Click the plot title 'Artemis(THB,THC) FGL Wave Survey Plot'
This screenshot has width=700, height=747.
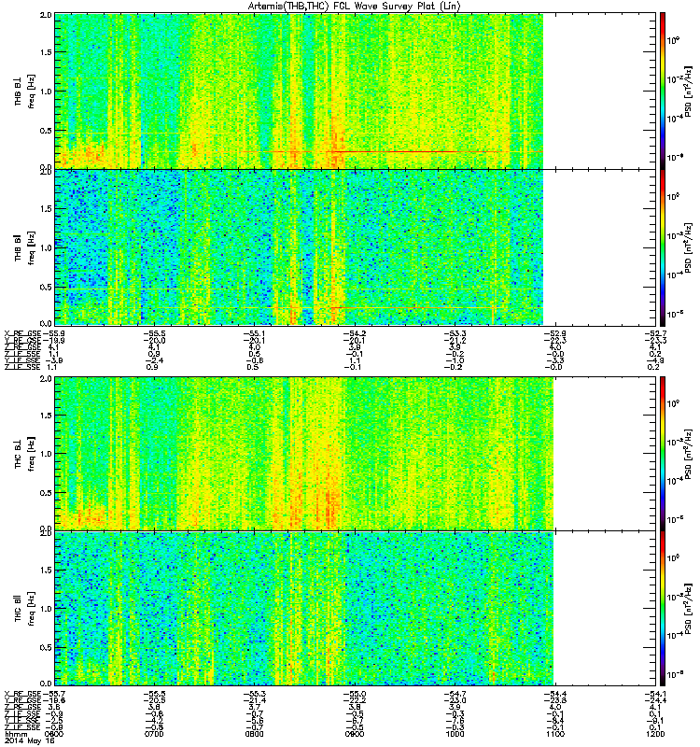click(355, 6)
